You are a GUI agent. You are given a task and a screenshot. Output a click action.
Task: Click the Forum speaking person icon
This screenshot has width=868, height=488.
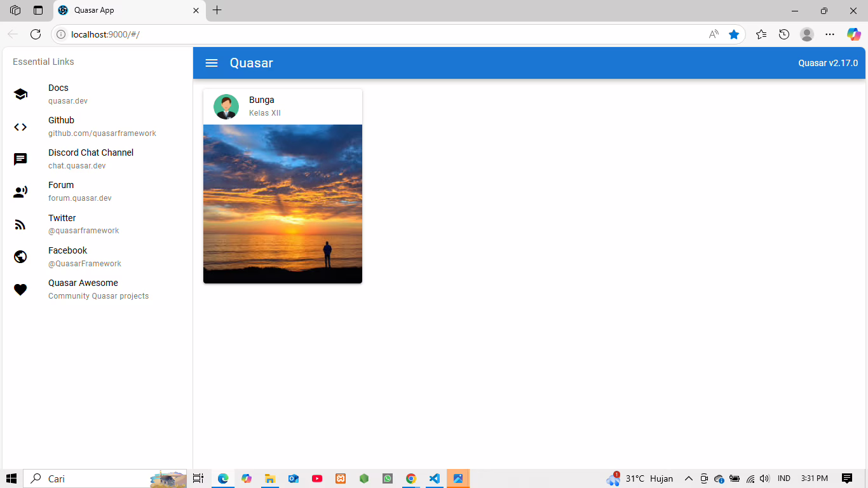pos(20,192)
